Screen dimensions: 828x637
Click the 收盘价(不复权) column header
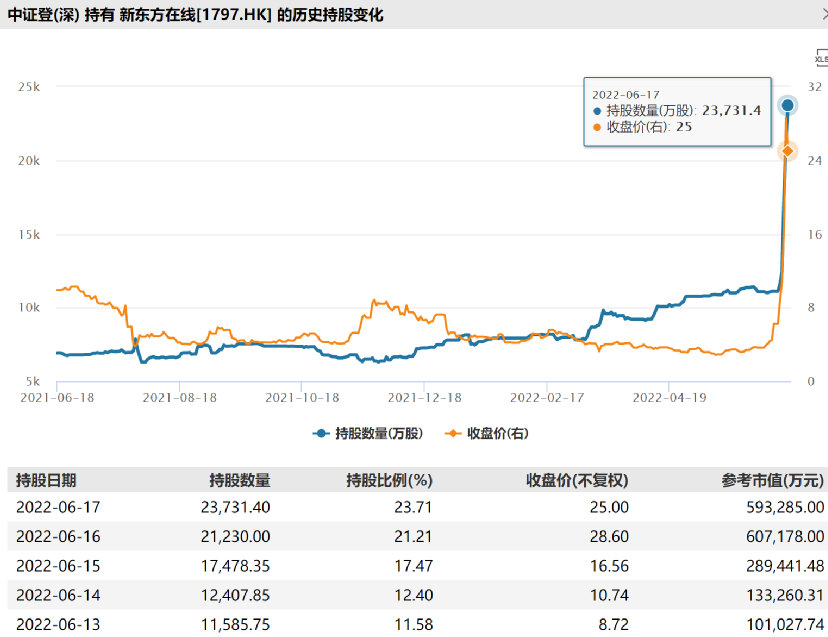click(577, 480)
